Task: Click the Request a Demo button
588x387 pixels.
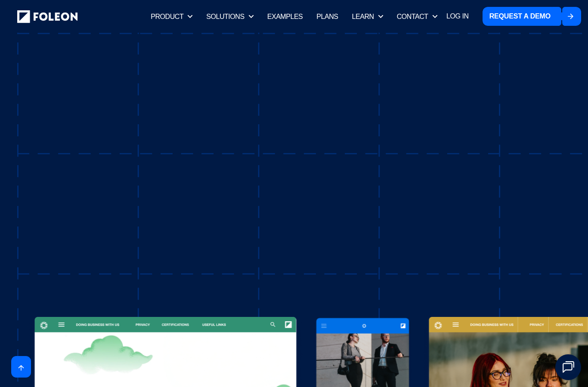Action: 522,16
